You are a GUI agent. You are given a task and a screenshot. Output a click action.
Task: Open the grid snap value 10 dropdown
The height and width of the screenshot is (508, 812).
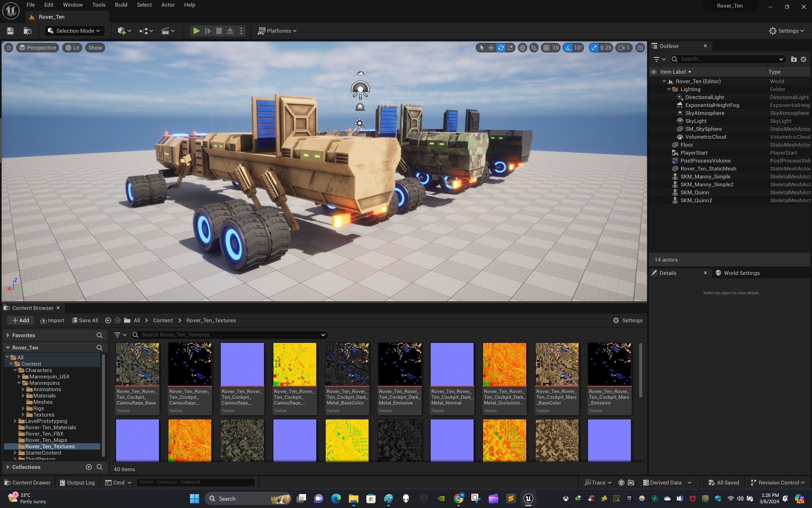click(556, 48)
